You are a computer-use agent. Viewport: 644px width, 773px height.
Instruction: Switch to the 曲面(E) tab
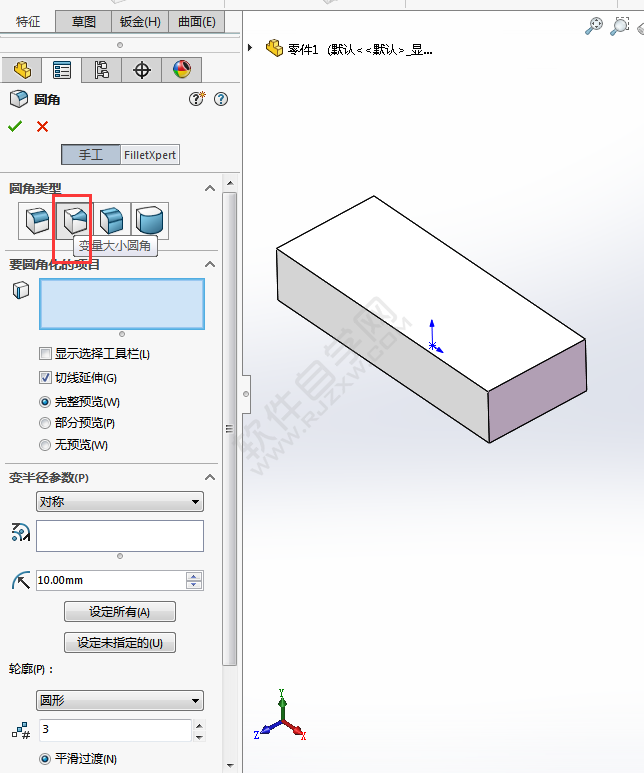click(x=197, y=22)
